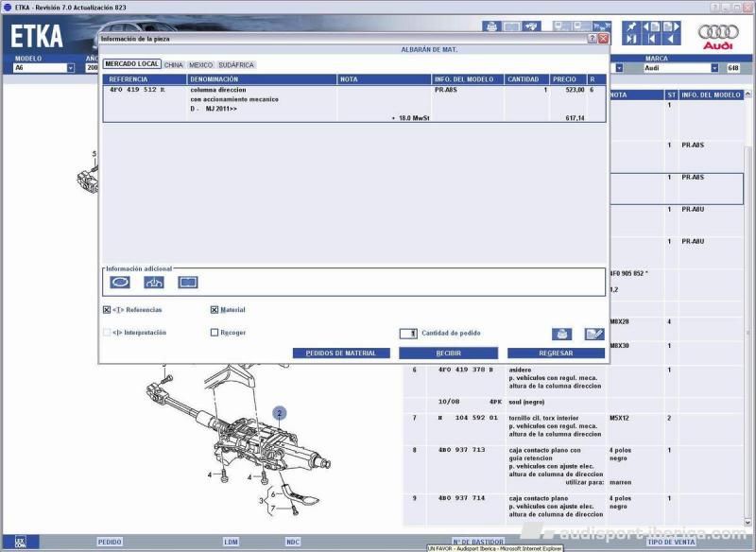Uncheck the Referencias checkbox
The image size is (756, 552).
pos(107,309)
